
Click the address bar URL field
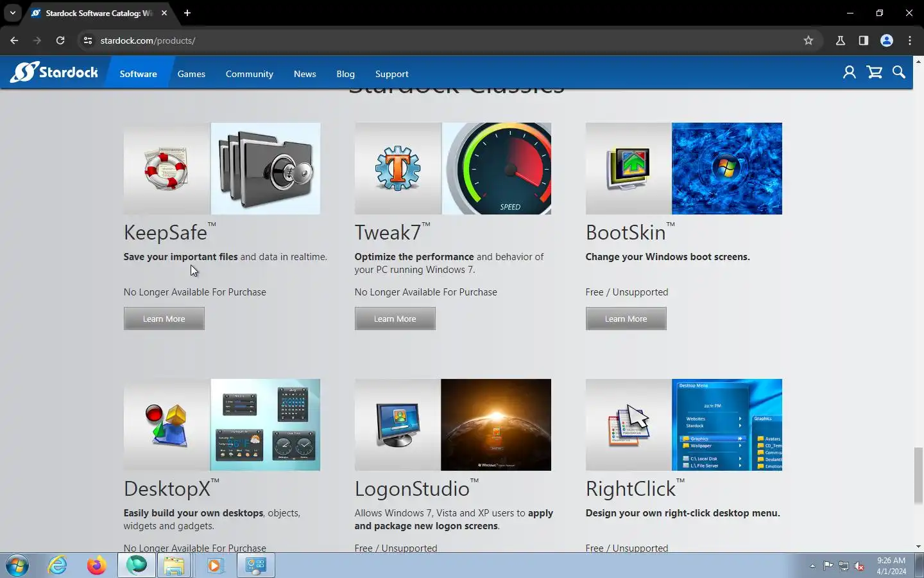pos(449,40)
